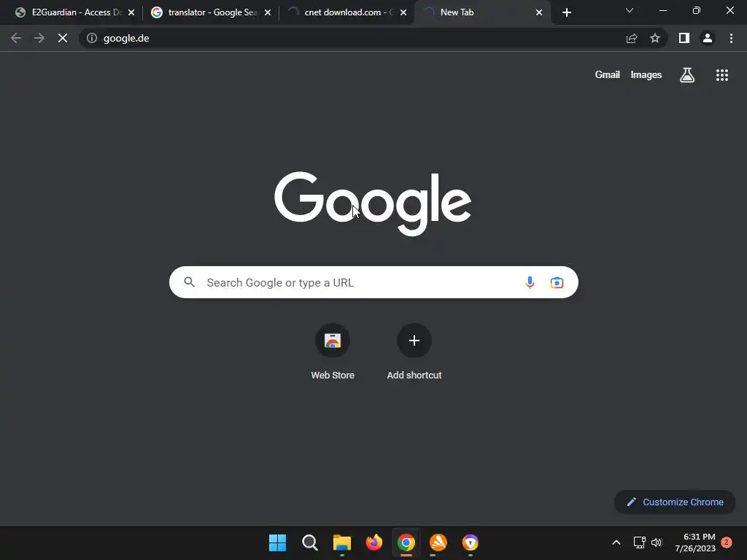The height and width of the screenshot is (560, 747).
Task: Open tab search dropdown
Action: coord(630,10)
